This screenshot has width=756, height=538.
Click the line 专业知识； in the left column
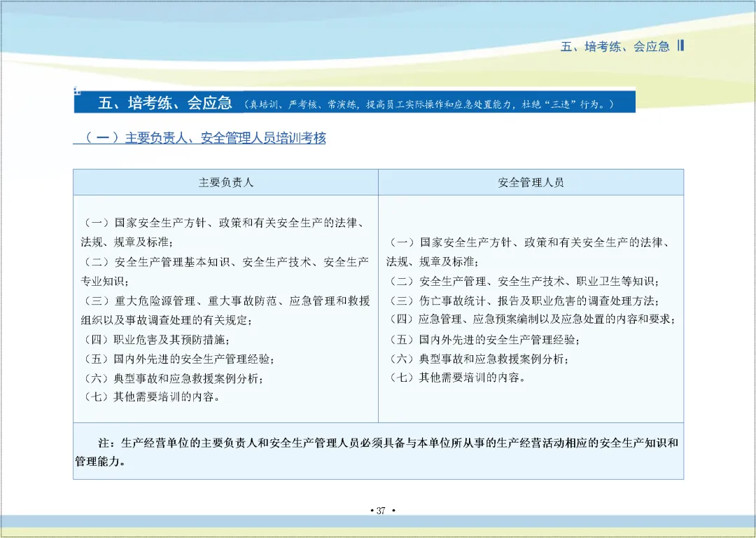coord(104,282)
